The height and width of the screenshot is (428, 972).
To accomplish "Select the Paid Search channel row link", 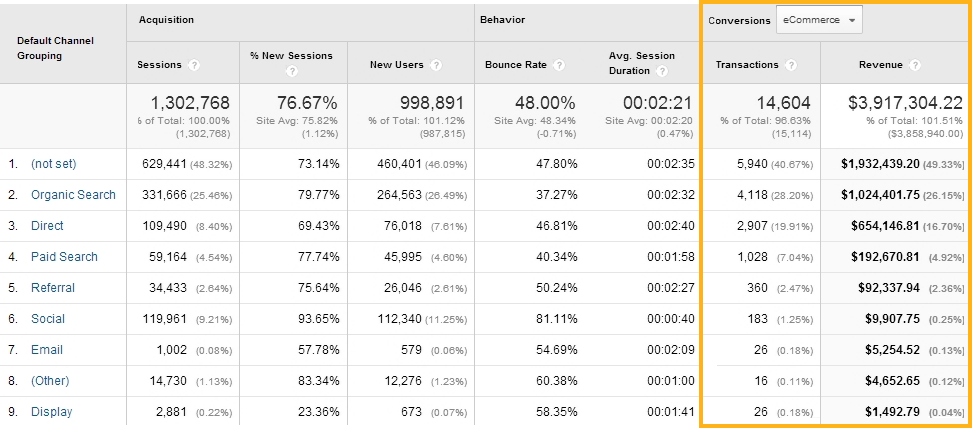I will pyautogui.click(x=64, y=257).
